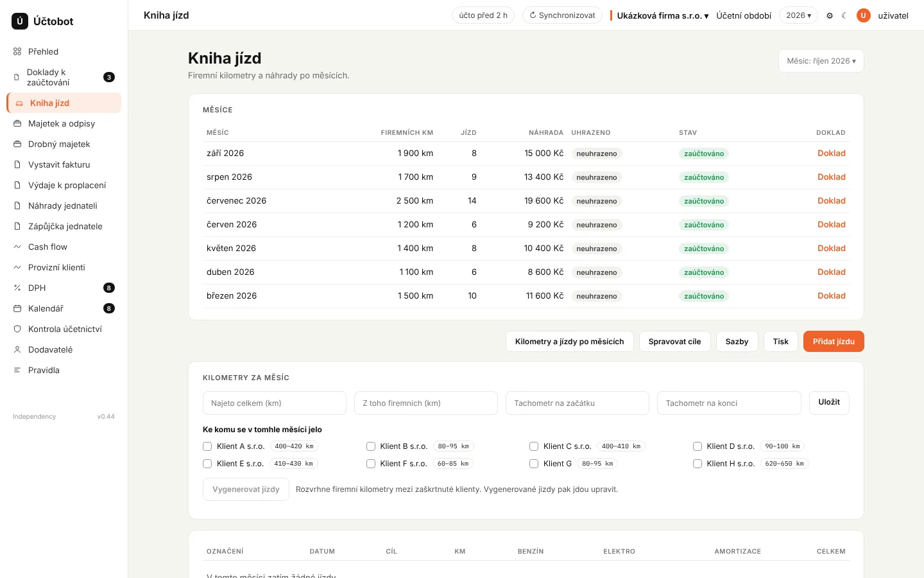Viewport: 924px width, 578px height.
Task: Click the Kontrola účetnictví shield icon
Action: (x=17, y=329)
